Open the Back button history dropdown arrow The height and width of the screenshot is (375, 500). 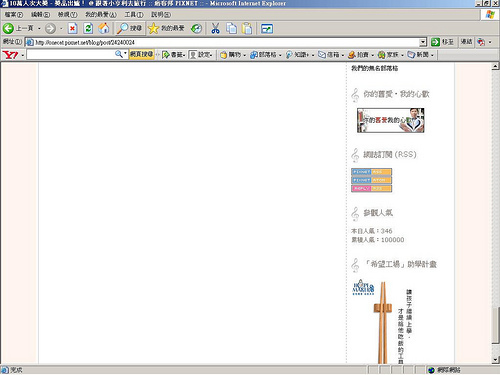pyautogui.click(x=39, y=28)
